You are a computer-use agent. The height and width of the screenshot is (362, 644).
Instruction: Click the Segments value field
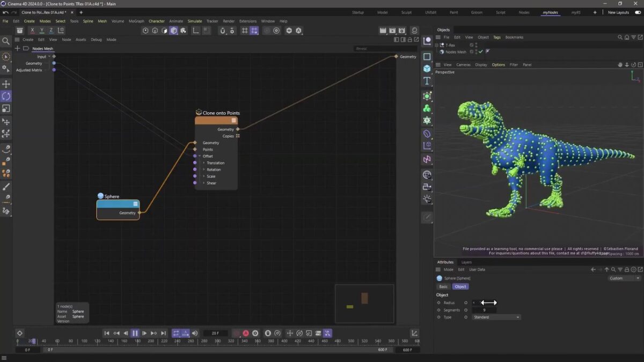click(x=484, y=310)
